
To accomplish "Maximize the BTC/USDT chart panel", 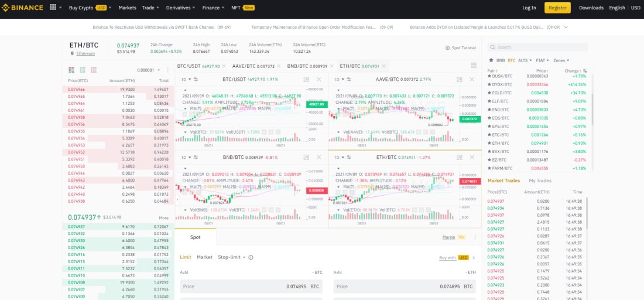I will click(x=306, y=79).
